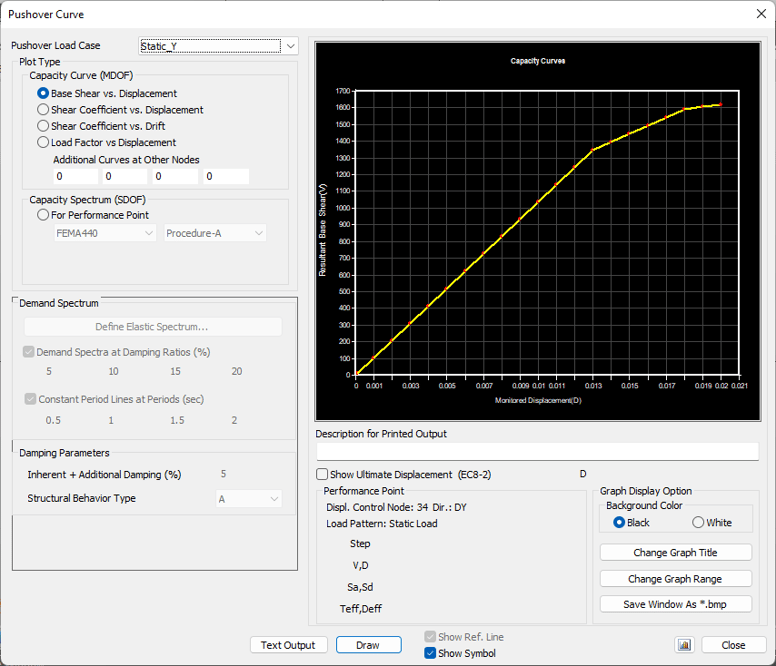
Task: Toggle Show Ultimate Displacement (EC8-2) checkbox
Action: click(x=322, y=474)
